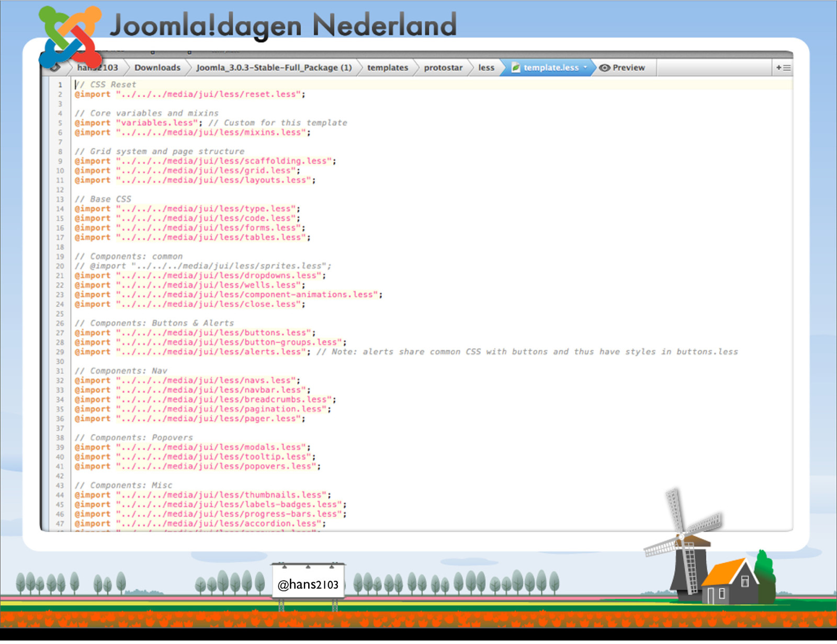Click the thumbnails.less import line
This screenshot has height=644, width=837.
[203, 495]
